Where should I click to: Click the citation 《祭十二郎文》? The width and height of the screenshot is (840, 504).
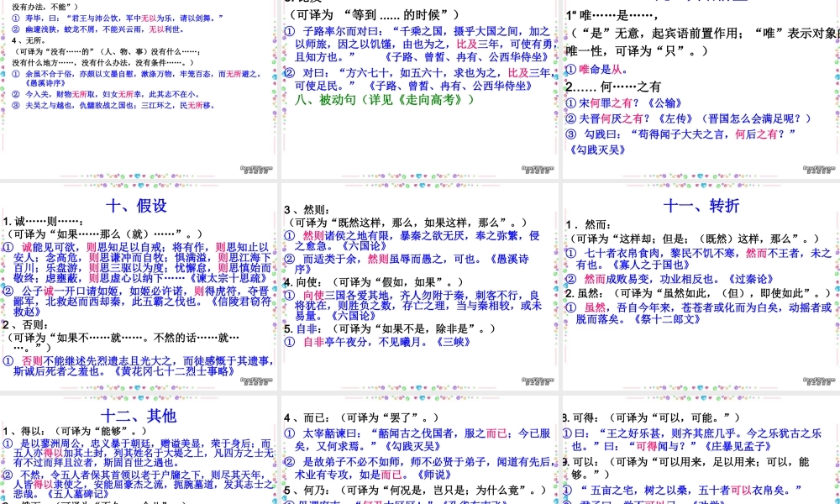(x=666, y=319)
